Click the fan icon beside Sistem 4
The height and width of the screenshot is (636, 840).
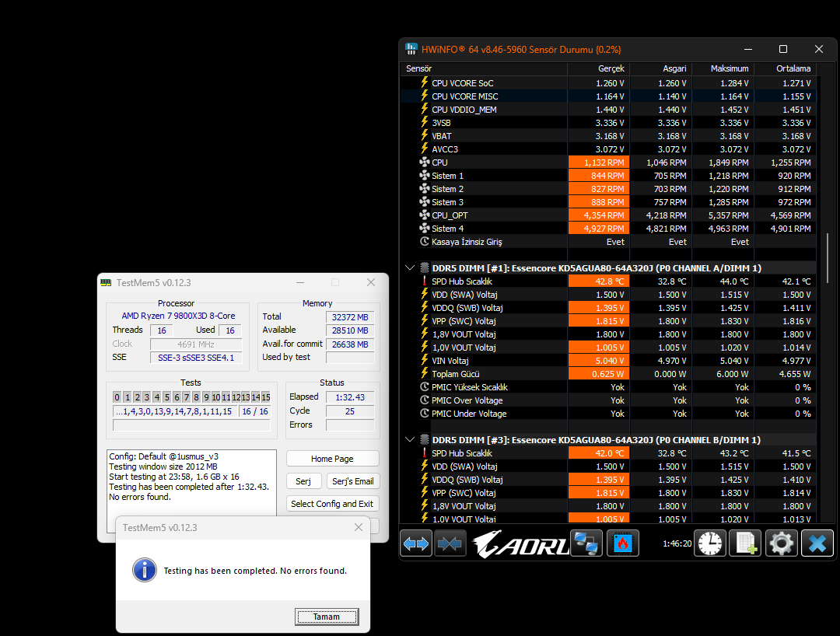425,228
